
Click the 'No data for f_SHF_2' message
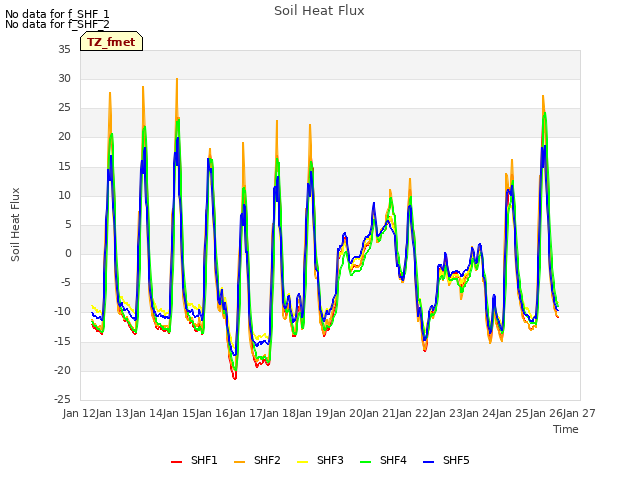57,24
